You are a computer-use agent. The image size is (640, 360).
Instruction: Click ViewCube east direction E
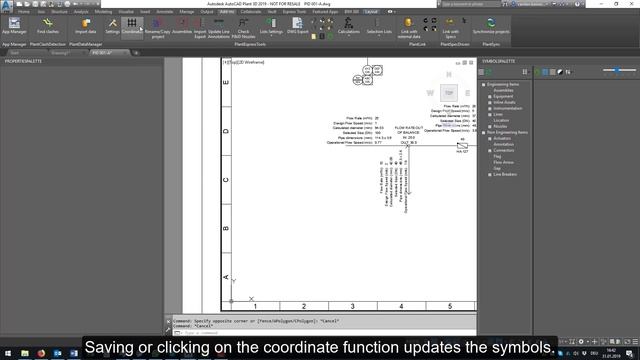pyautogui.click(x=468, y=93)
